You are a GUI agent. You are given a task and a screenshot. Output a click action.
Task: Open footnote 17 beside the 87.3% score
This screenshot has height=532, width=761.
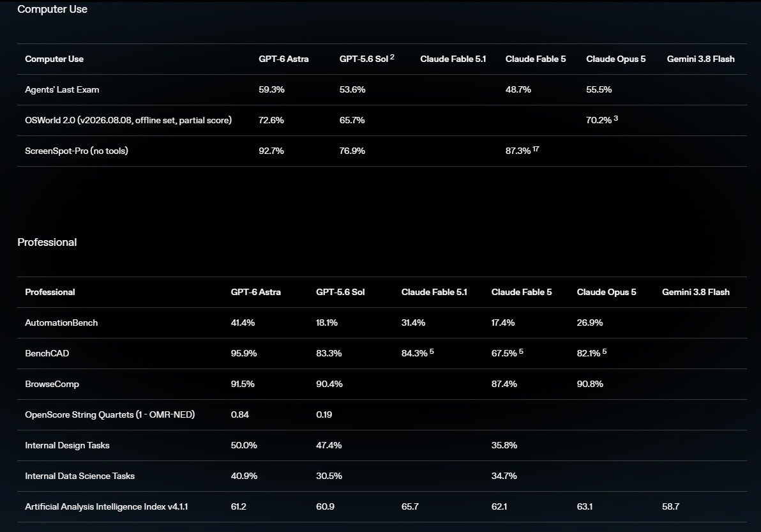coord(536,149)
